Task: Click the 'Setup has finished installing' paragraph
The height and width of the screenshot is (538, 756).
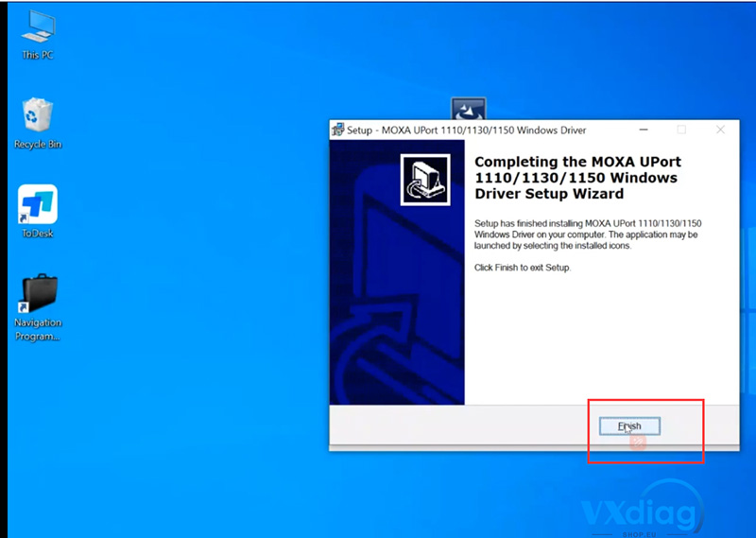Action: 588,234
